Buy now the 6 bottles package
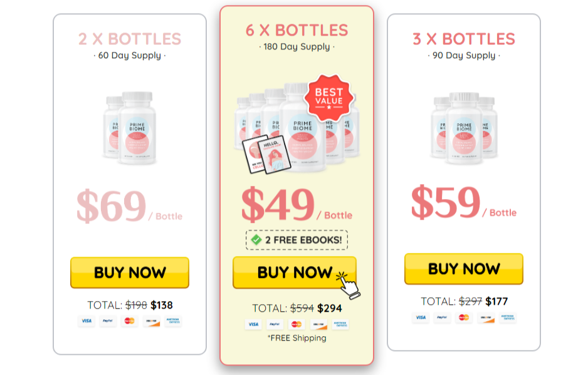 [x=295, y=272]
